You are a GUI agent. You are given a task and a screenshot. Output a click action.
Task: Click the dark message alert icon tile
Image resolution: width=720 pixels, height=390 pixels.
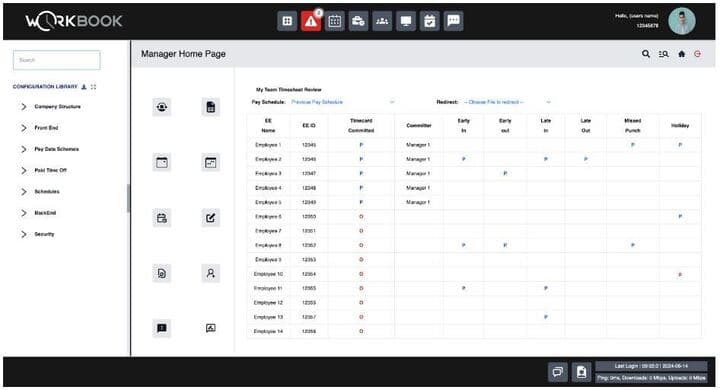click(x=162, y=328)
